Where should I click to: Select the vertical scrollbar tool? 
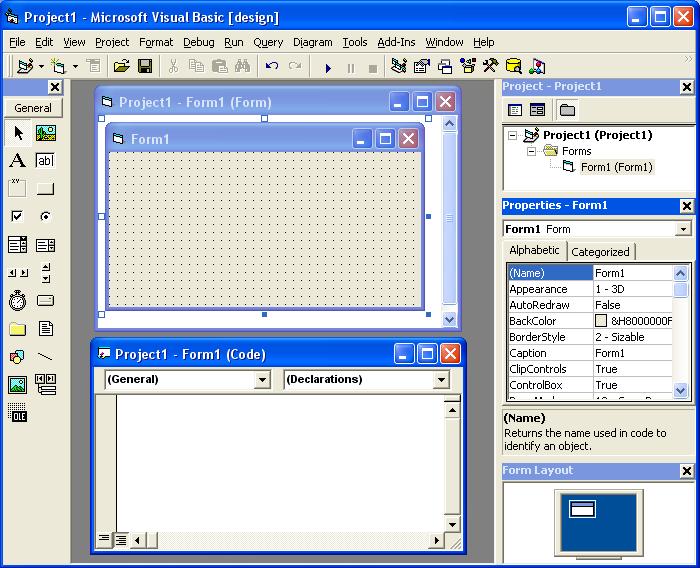tap(46, 272)
